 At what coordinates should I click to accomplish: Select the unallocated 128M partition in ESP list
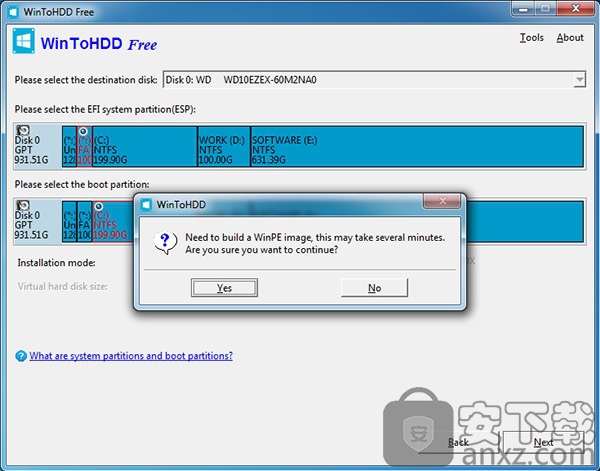click(69, 147)
